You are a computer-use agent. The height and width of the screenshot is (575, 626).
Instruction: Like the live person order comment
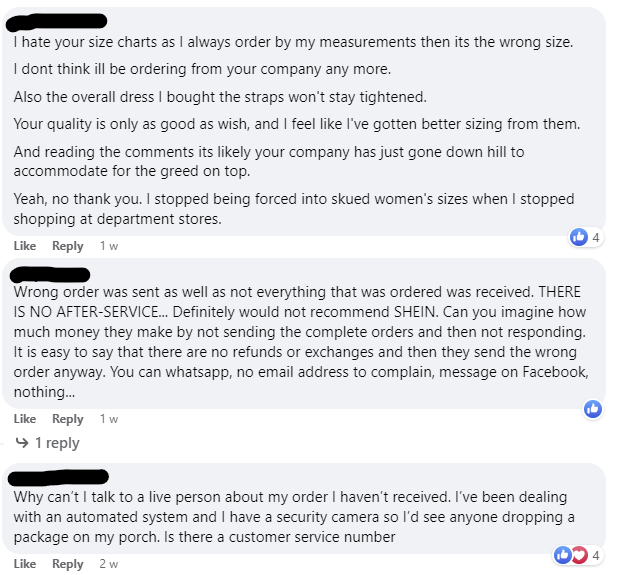coord(24,564)
